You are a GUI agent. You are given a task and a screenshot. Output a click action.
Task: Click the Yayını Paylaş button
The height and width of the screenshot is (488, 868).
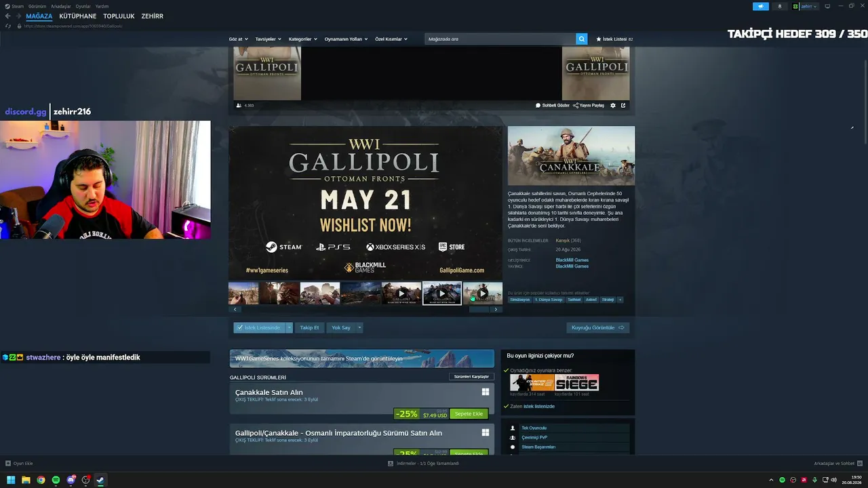589,105
